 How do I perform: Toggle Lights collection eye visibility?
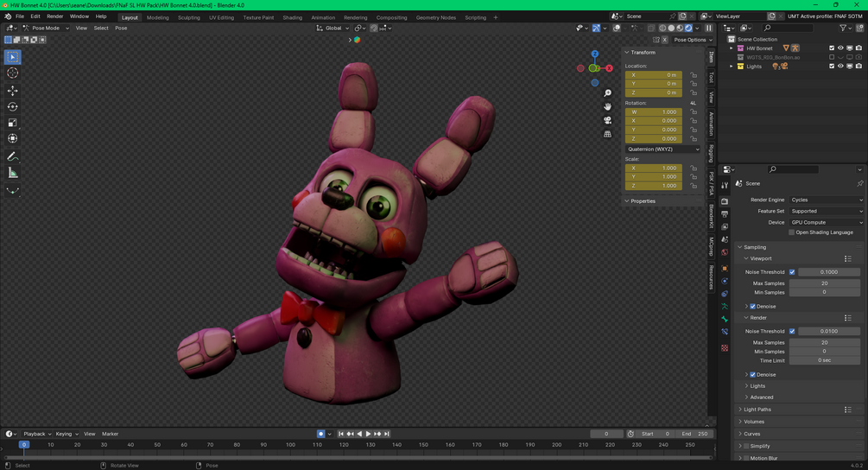840,67
